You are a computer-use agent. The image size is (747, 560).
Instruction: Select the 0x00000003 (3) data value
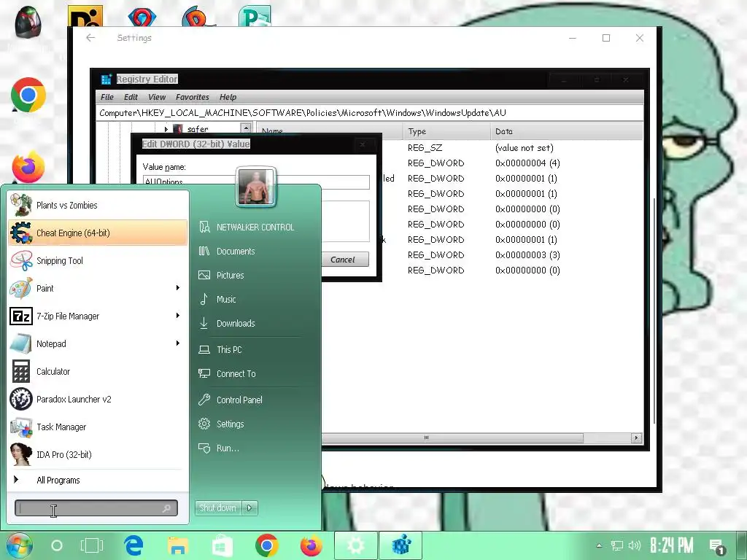(x=527, y=255)
